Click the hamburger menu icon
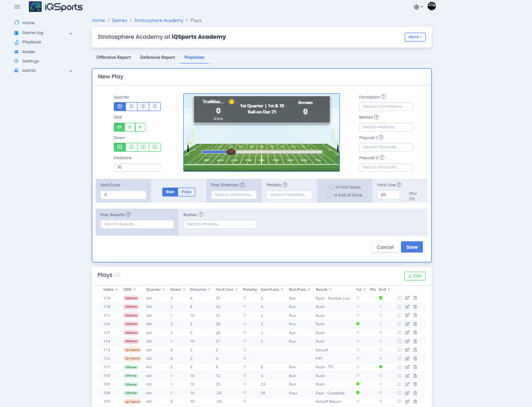Viewport: 532px width, 407px height. coord(17,7)
